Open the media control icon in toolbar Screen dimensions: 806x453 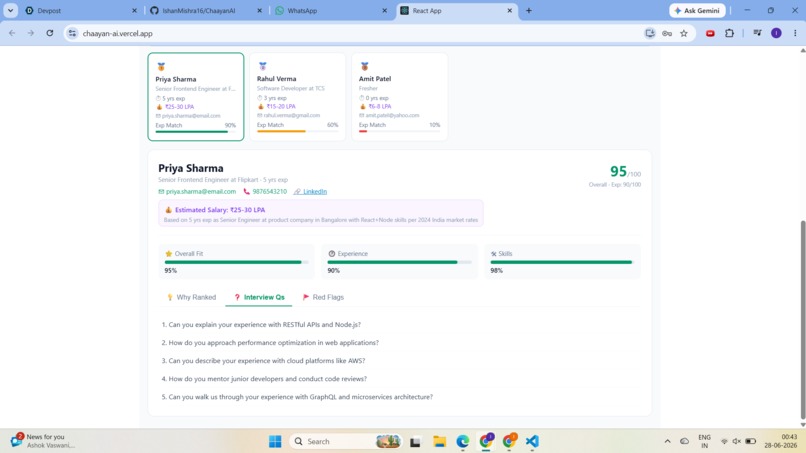[757, 33]
